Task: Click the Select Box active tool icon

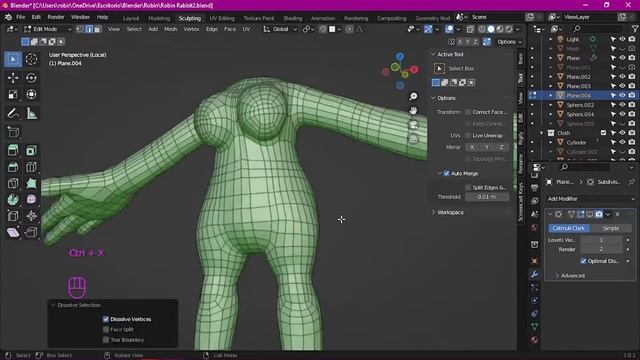Action: pos(439,69)
